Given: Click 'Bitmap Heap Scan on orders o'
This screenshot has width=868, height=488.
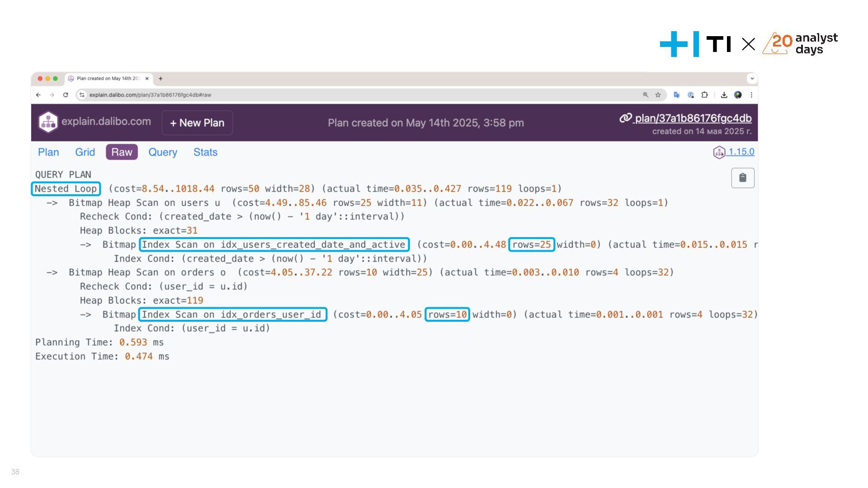Looking at the screenshot, I should click(x=147, y=272).
